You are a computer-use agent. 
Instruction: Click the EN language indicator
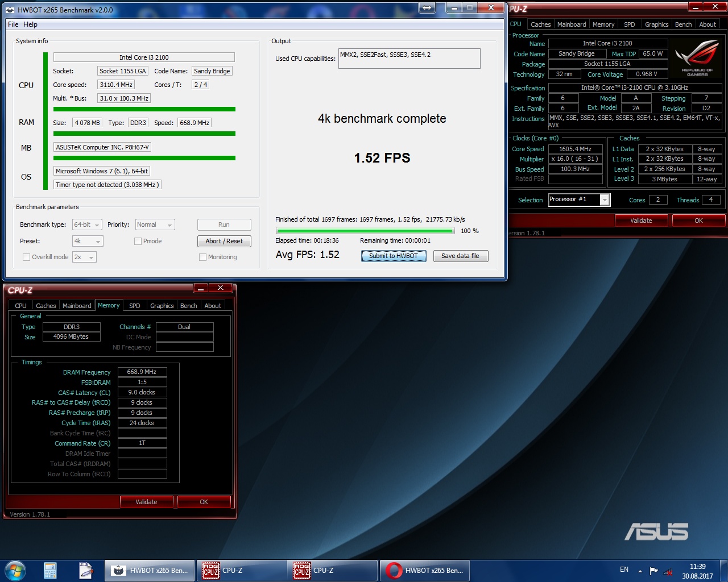[624, 569]
